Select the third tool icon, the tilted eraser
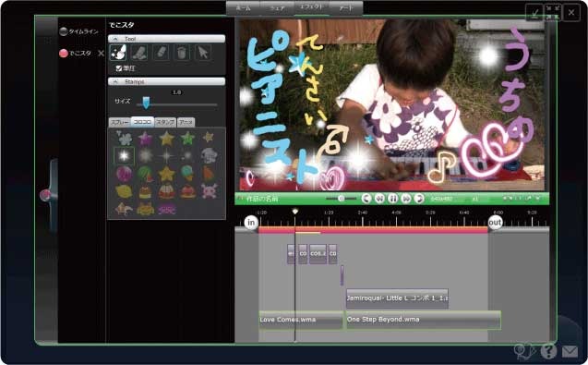This screenshot has width=588, height=365. pyautogui.click(x=161, y=53)
